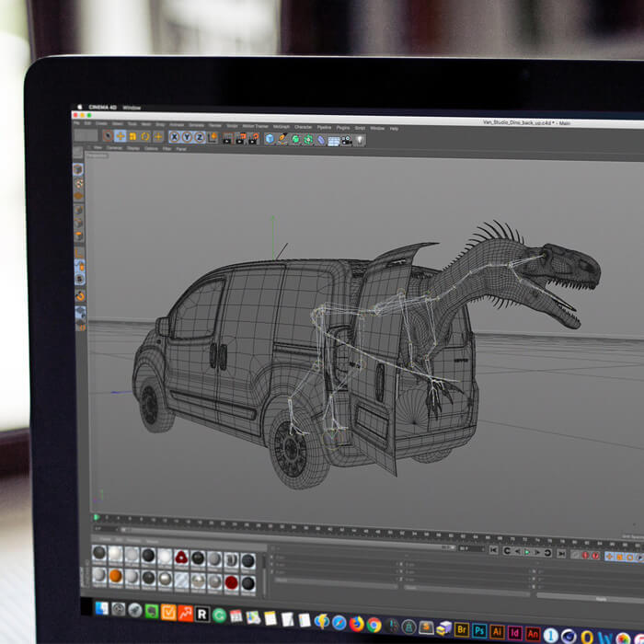Viewport: 644px width, 644px height.
Task: Open the Character menu
Action: [x=303, y=127]
